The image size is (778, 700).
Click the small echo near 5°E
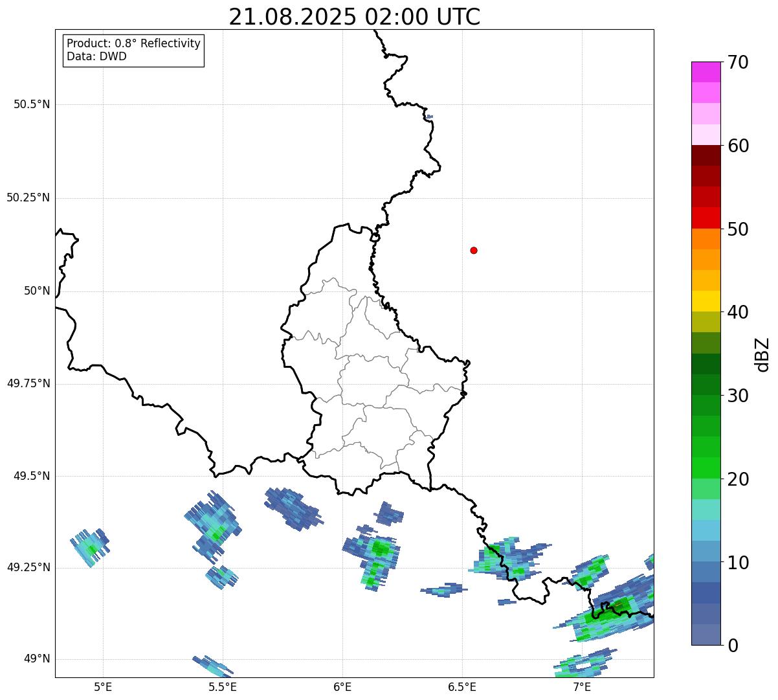[x=90, y=548]
